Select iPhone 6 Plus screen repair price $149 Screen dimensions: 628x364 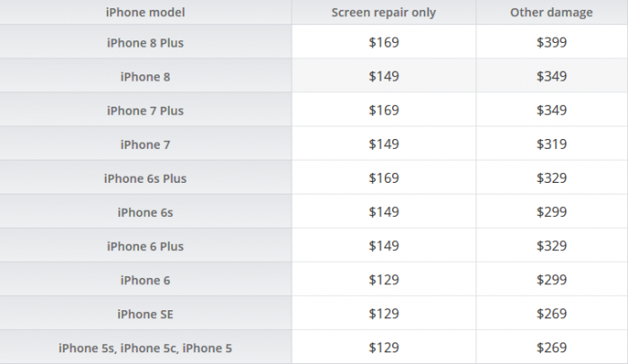pos(384,247)
